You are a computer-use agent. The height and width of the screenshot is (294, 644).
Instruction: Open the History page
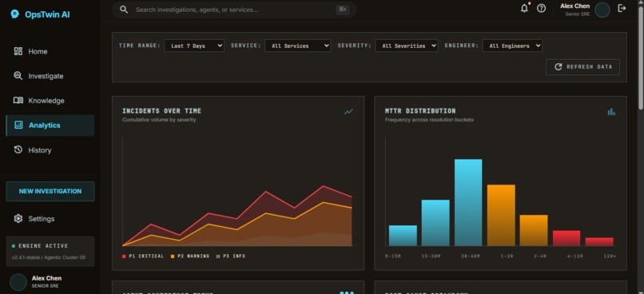50,150
